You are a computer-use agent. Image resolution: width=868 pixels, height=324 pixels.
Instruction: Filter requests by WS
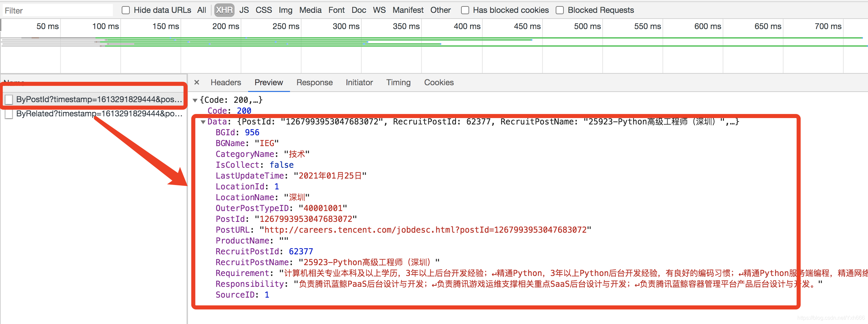pos(379,10)
